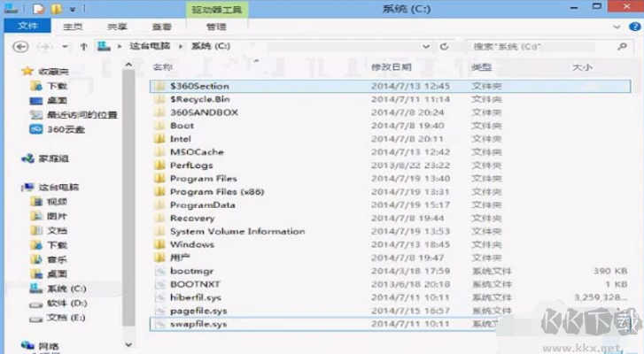Select the Program Files (x86) folder icon
The width and height of the screenshot is (644, 354).
[x=159, y=191]
